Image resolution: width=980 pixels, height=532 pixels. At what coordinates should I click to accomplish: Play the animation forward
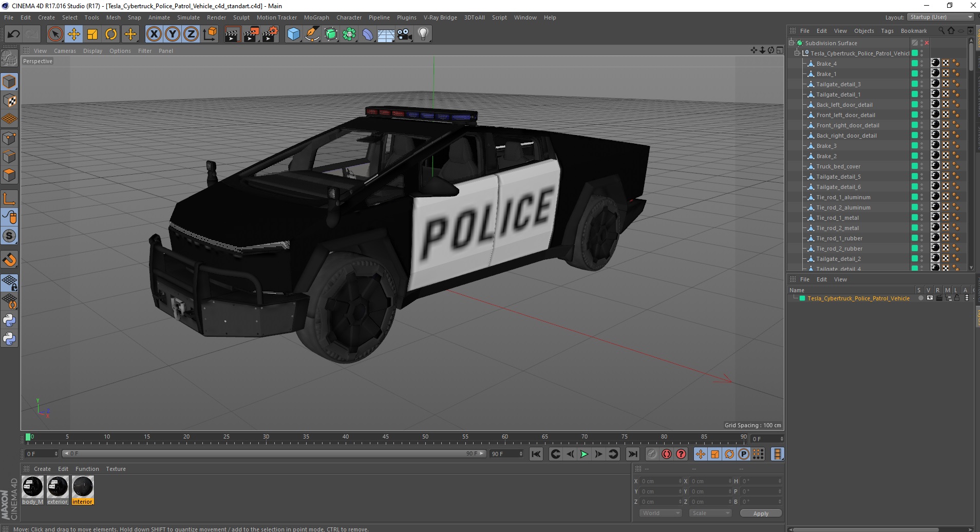tap(584, 454)
